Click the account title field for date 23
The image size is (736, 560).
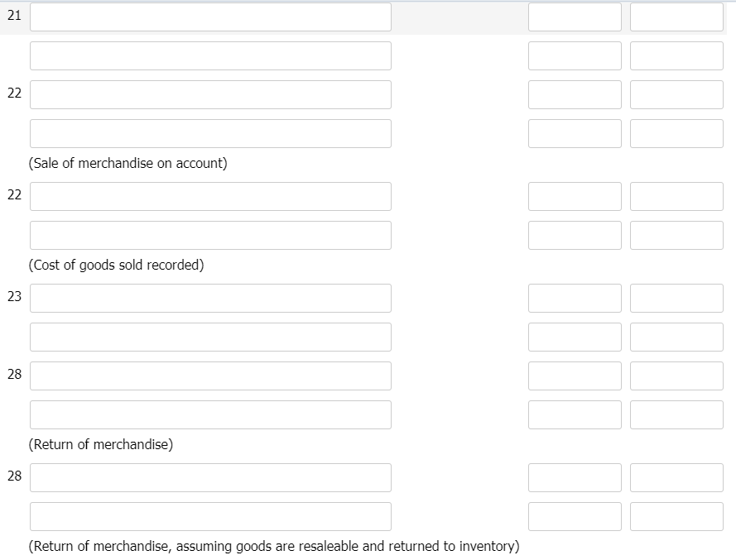coord(210,298)
